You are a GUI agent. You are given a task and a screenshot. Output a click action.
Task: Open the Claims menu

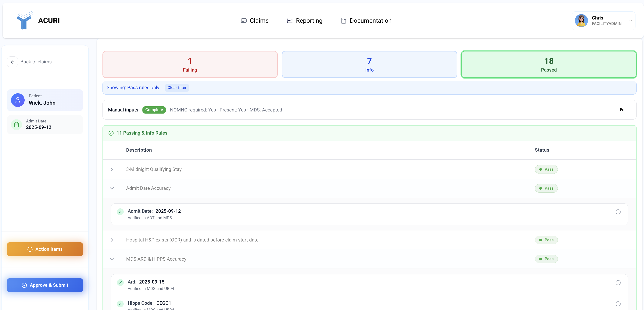coord(255,20)
